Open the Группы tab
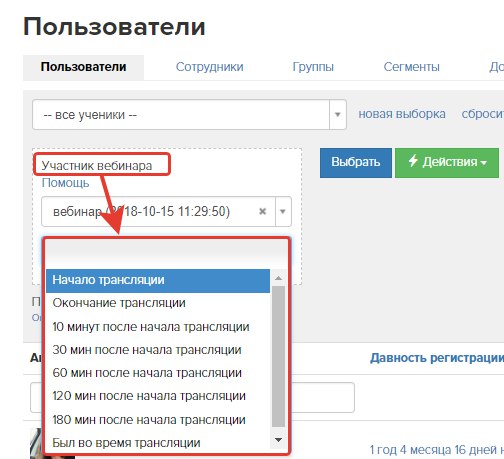Screen dimensions: 504x459 point(313,67)
